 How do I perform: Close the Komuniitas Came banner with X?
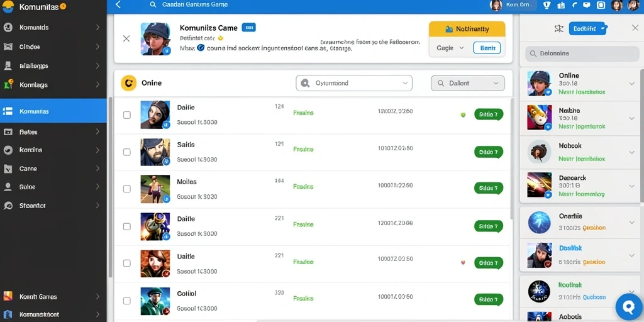[126, 38]
